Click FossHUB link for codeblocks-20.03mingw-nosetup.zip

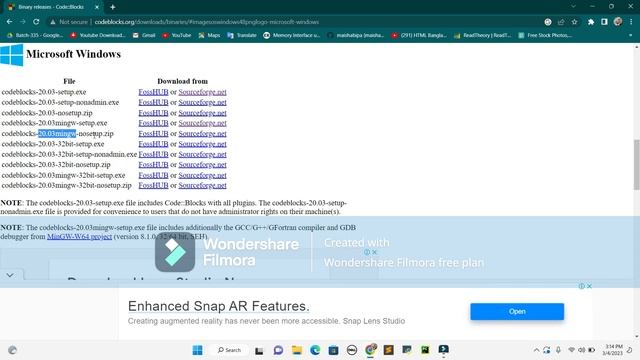153,134
